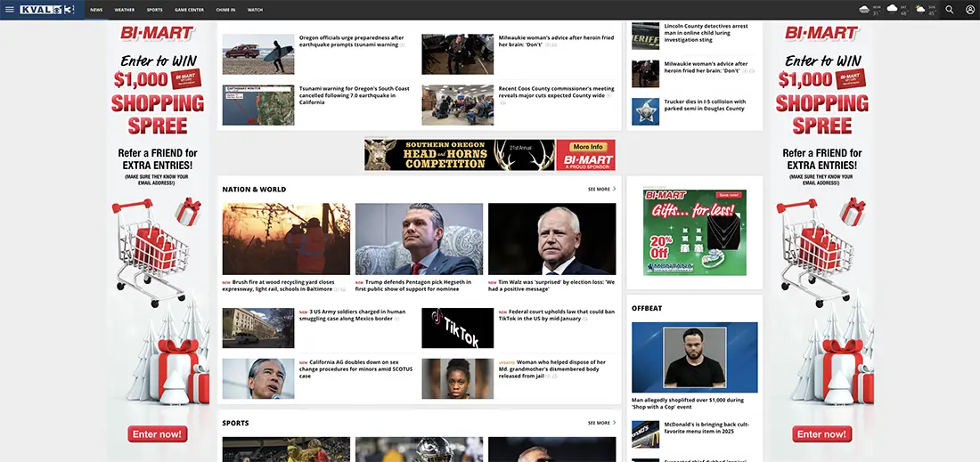Open Coos County commissioner's meeting headline

(x=556, y=93)
